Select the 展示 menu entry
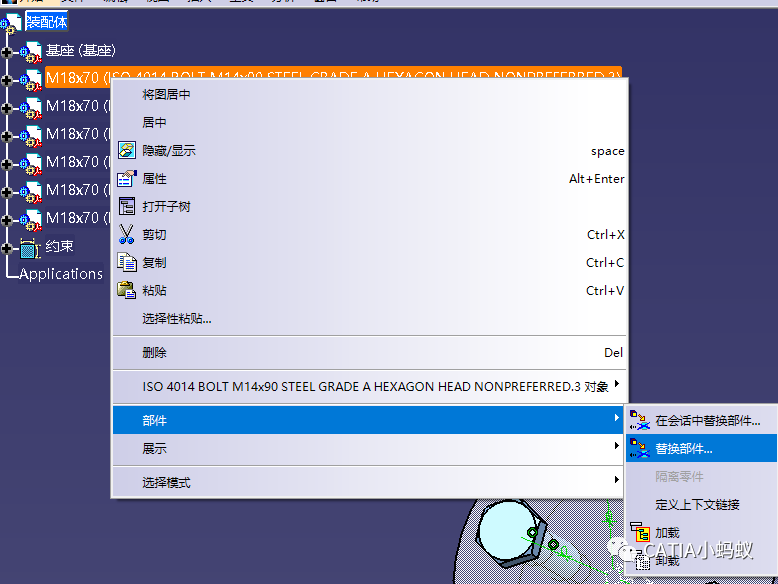Image resolution: width=778 pixels, height=584 pixels. click(x=370, y=449)
